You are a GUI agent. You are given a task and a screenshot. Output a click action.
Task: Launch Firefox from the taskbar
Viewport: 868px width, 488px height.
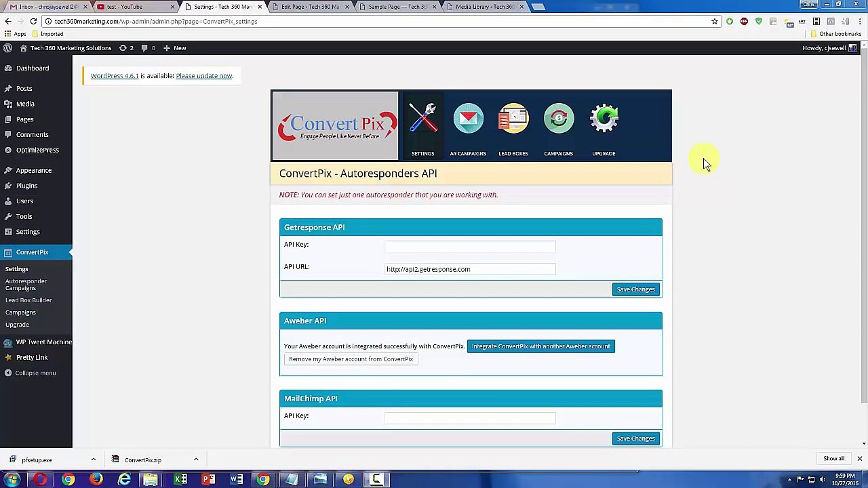click(96, 480)
